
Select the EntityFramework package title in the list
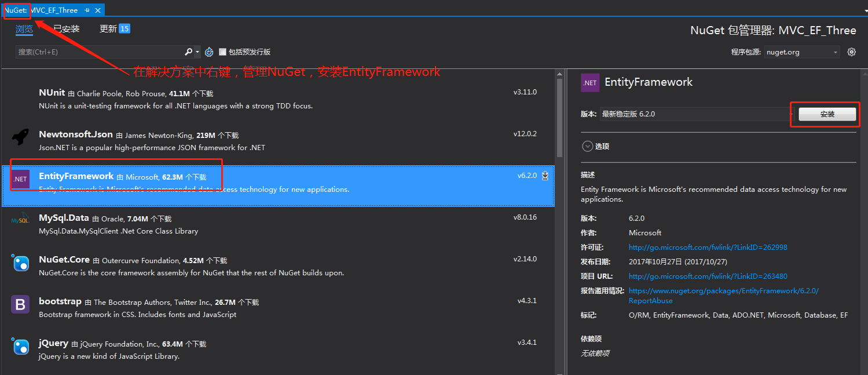point(76,176)
